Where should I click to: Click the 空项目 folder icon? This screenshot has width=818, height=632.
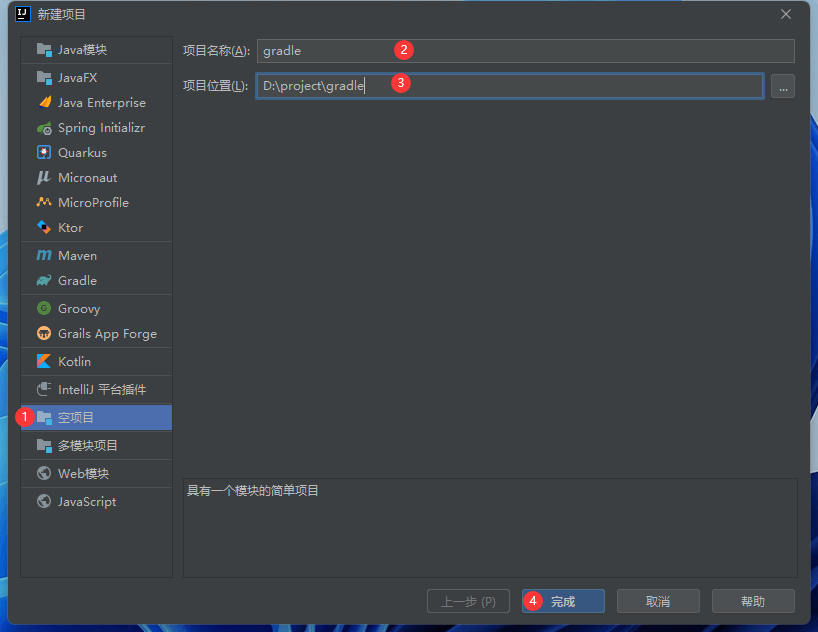tap(44, 418)
